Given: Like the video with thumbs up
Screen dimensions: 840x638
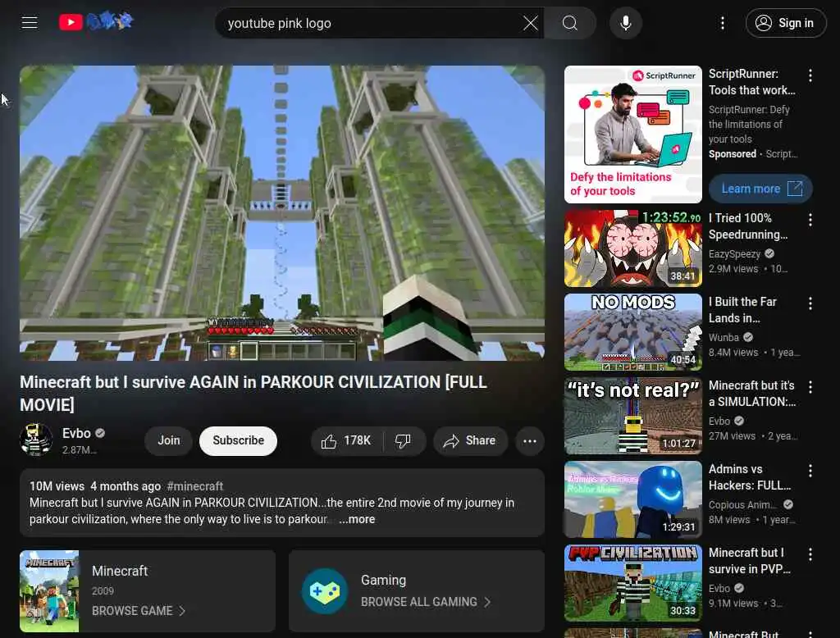Looking at the screenshot, I should click(346, 441).
